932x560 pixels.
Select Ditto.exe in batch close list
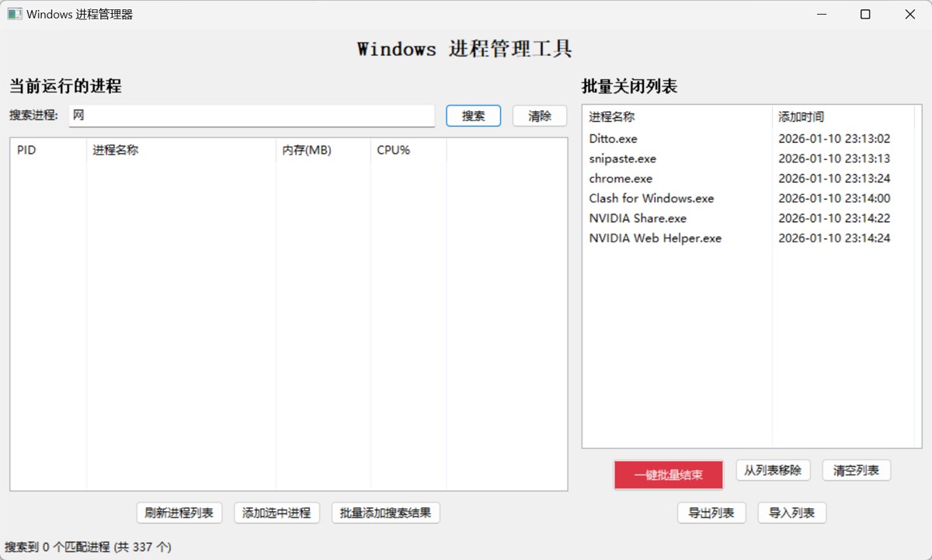[x=613, y=139]
